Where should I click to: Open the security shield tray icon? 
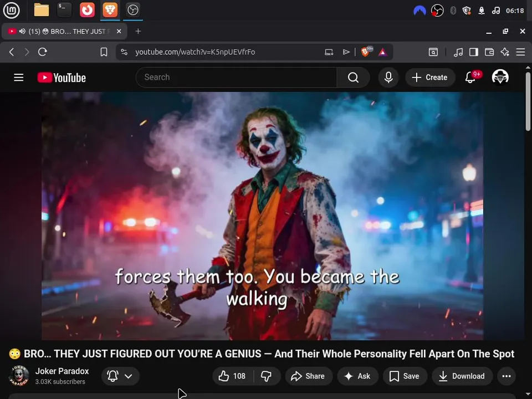pyautogui.click(x=467, y=11)
